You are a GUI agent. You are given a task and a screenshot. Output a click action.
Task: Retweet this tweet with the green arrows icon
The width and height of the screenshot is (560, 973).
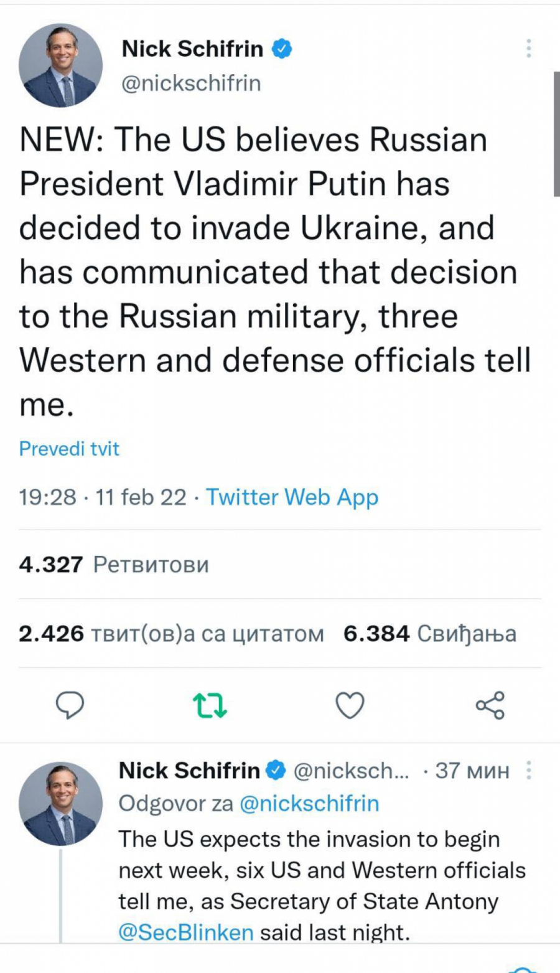[x=210, y=705]
